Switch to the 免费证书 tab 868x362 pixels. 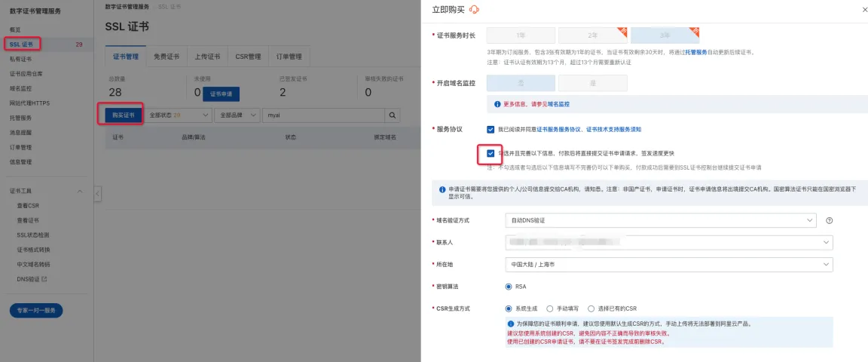point(166,57)
